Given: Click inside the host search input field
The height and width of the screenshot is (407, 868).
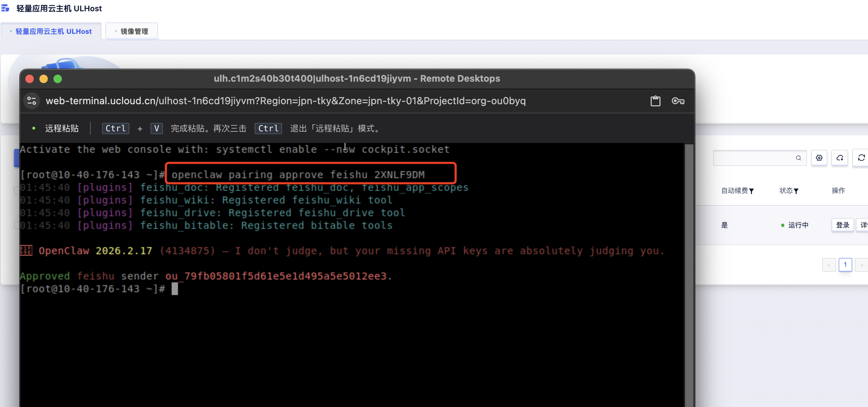Looking at the screenshot, I should point(753,158).
